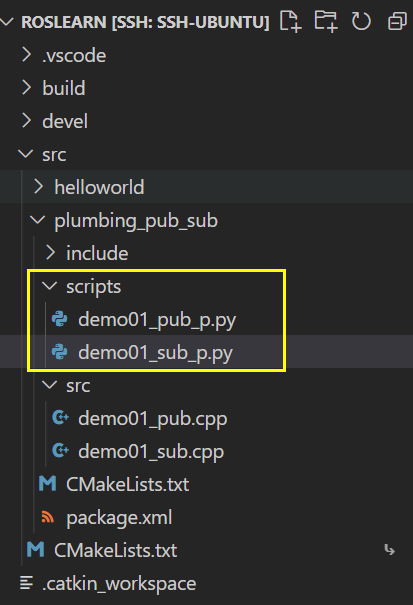This screenshot has width=413, height=605.
Task: Select the build folder label
Action: point(64,88)
